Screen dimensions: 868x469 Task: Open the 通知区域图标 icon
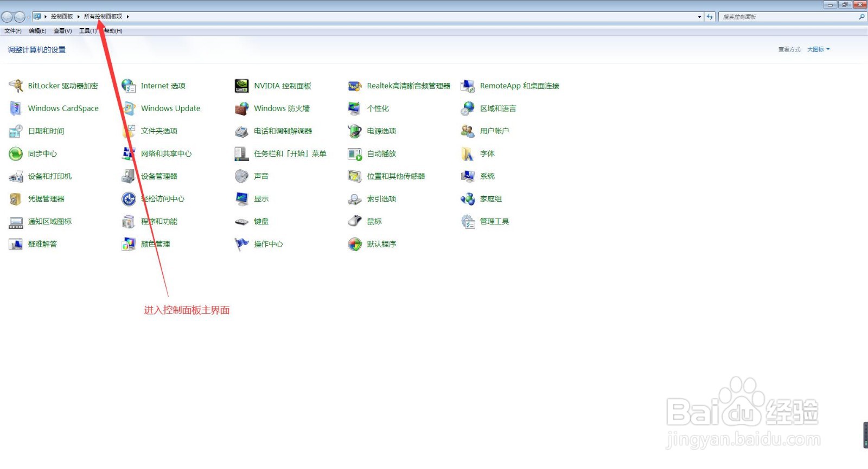click(x=16, y=222)
